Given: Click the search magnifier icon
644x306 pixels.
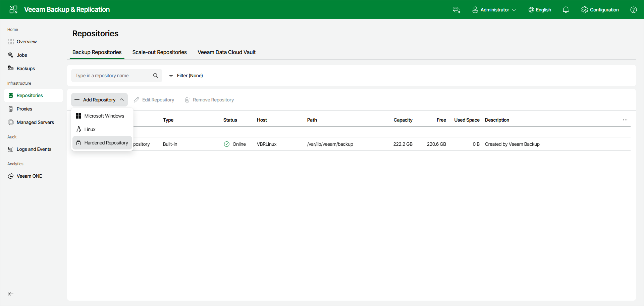Looking at the screenshot, I should (x=156, y=76).
